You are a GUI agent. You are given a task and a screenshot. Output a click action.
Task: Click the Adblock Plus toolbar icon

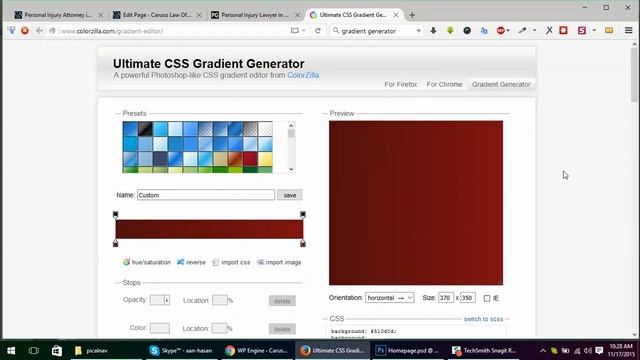click(x=500, y=31)
